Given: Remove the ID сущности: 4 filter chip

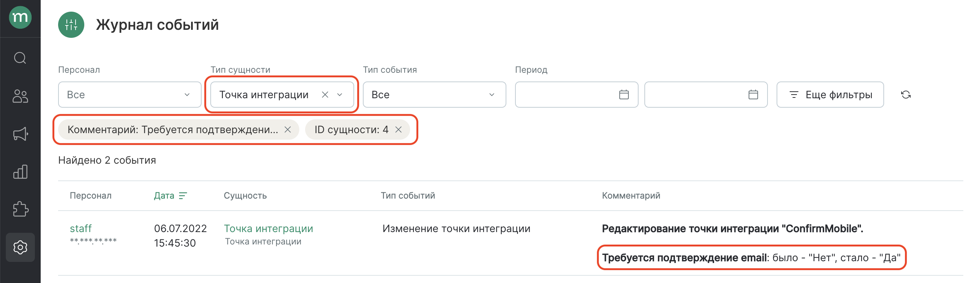Looking at the screenshot, I should click(x=398, y=129).
